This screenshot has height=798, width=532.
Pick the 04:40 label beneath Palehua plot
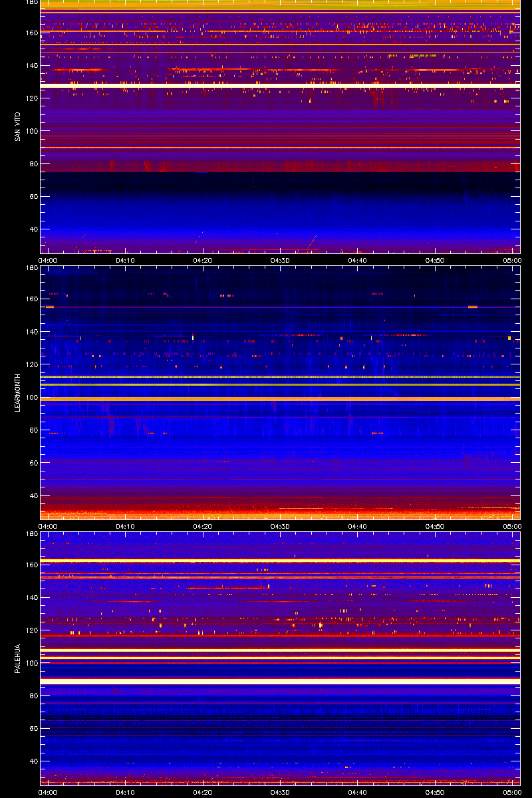click(x=358, y=792)
